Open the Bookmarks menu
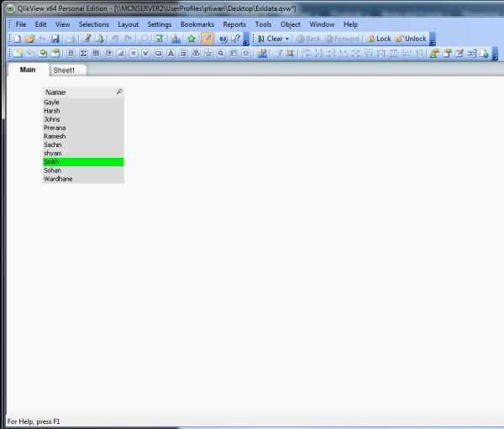 [x=197, y=24]
